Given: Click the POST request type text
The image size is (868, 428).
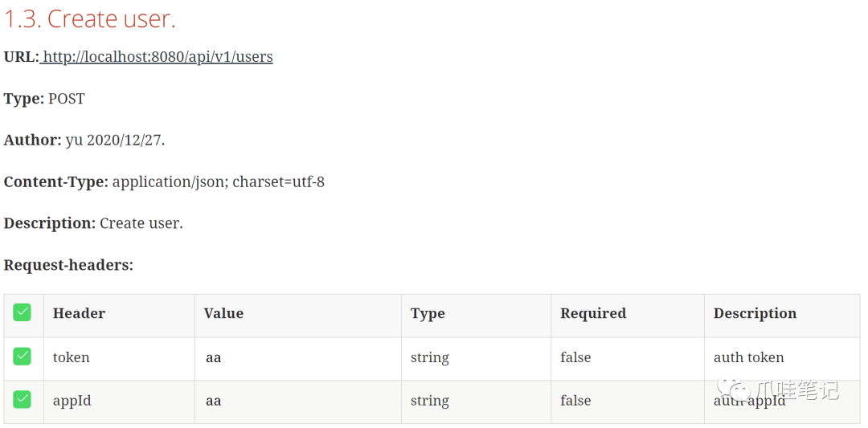Looking at the screenshot, I should (x=67, y=99).
